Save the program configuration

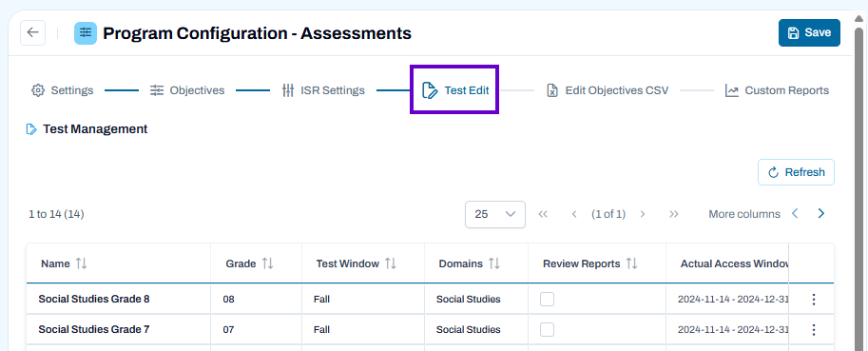(809, 32)
